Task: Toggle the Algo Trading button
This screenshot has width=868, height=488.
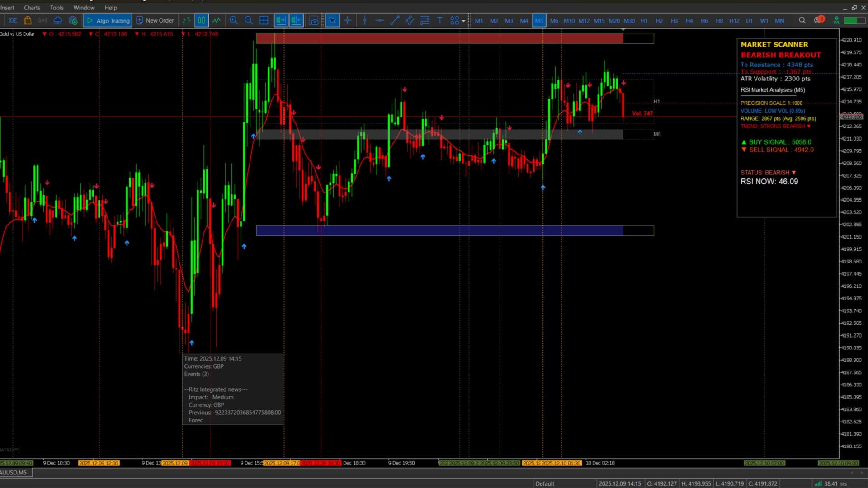Action: 108,20
